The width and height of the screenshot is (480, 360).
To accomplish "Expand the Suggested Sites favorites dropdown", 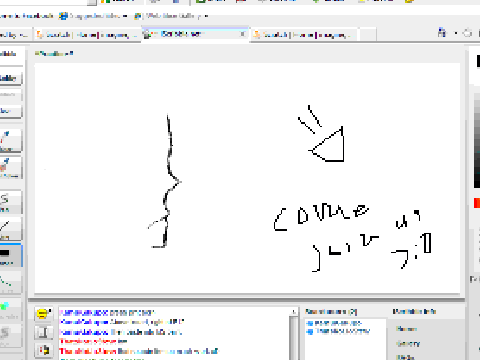I will 125,16.
